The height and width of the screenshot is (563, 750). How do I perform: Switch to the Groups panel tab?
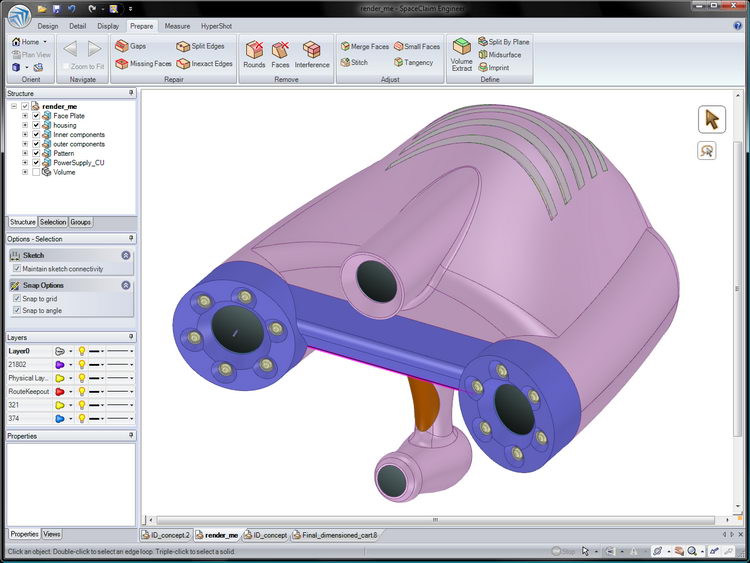81,222
